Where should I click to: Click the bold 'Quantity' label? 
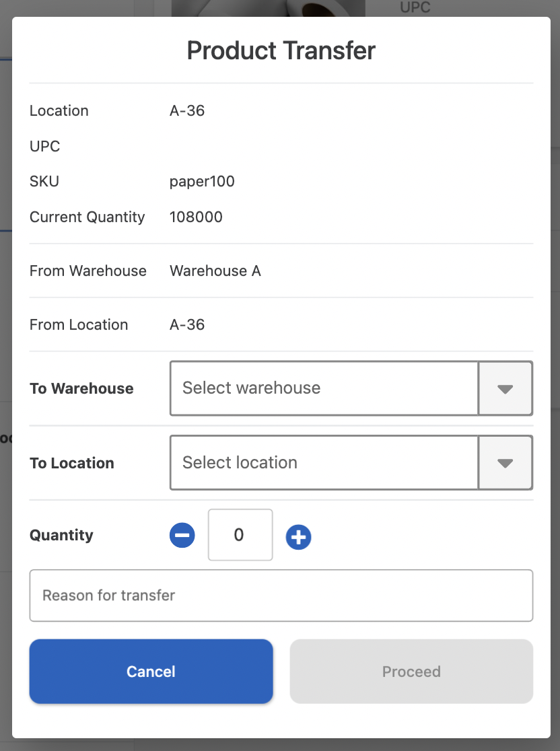point(61,536)
